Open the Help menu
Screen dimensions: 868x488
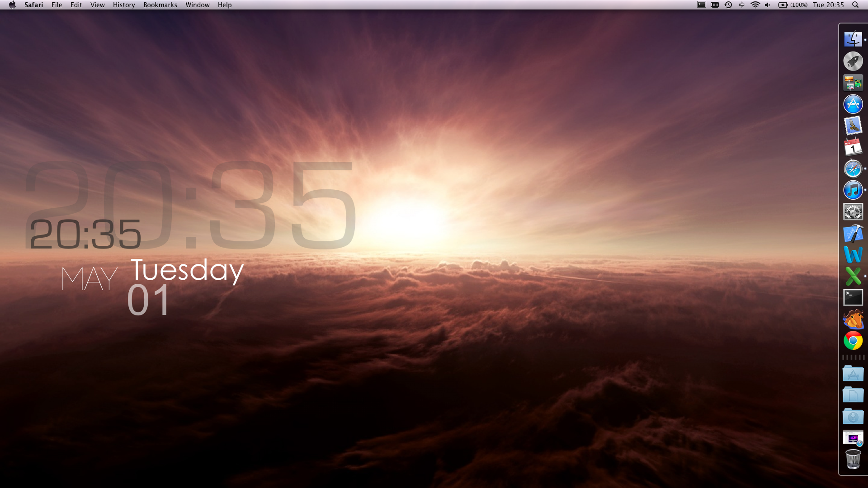click(225, 5)
